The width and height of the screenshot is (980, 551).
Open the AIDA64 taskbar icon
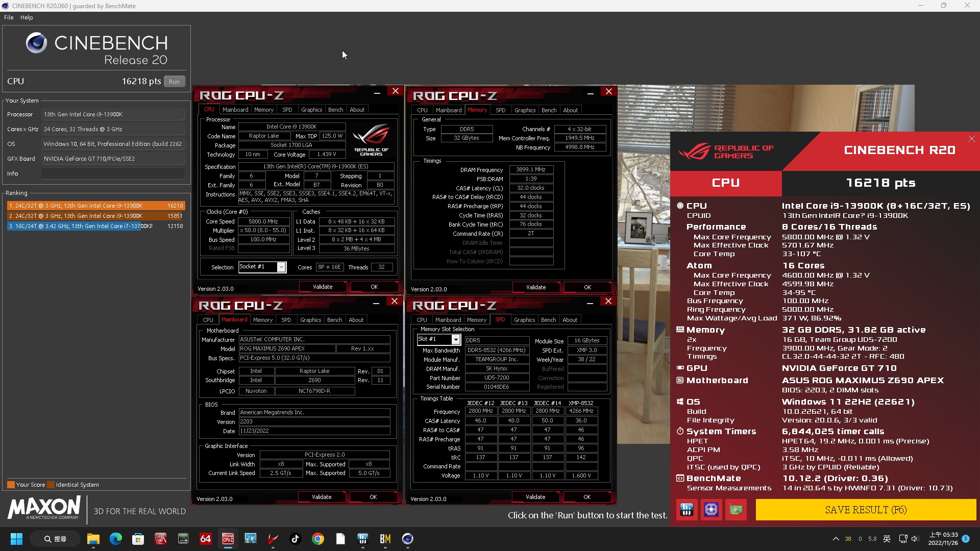tap(205, 539)
